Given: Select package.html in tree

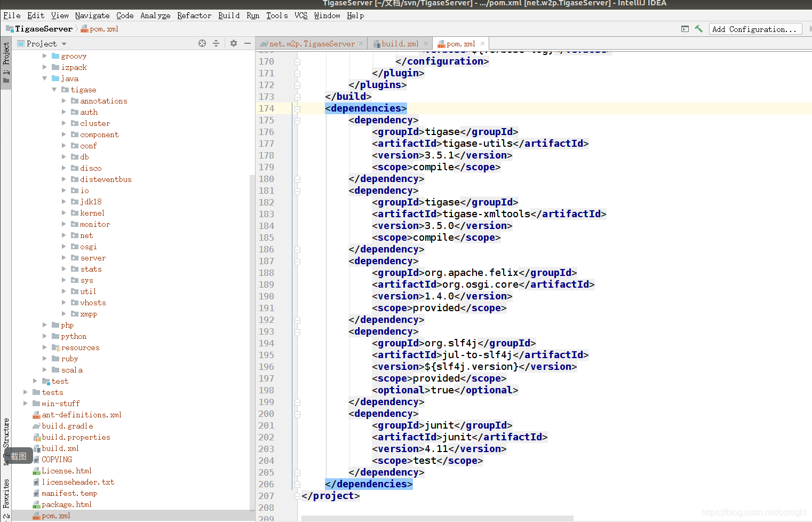Looking at the screenshot, I should 67,504.
